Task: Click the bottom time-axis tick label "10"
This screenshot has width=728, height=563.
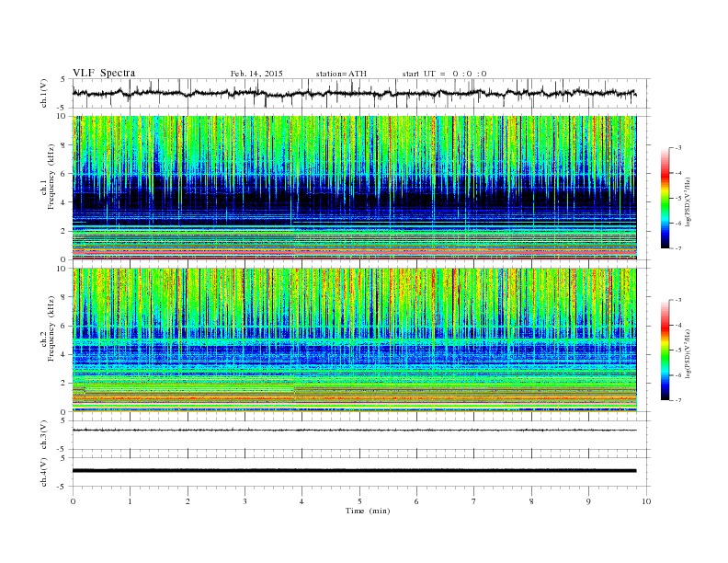Action: (x=646, y=501)
